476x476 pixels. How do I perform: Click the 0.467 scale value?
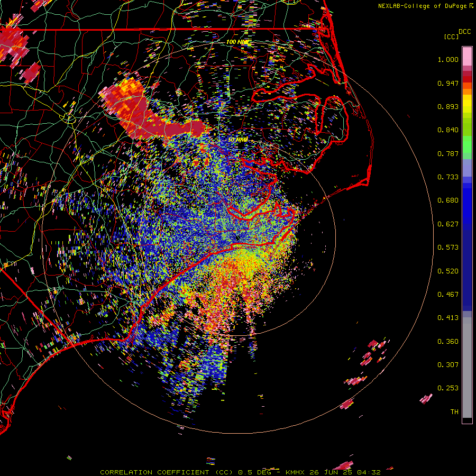click(448, 295)
